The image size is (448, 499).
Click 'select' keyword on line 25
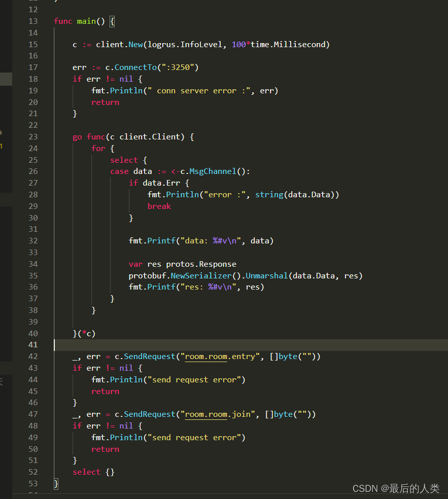[124, 160]
